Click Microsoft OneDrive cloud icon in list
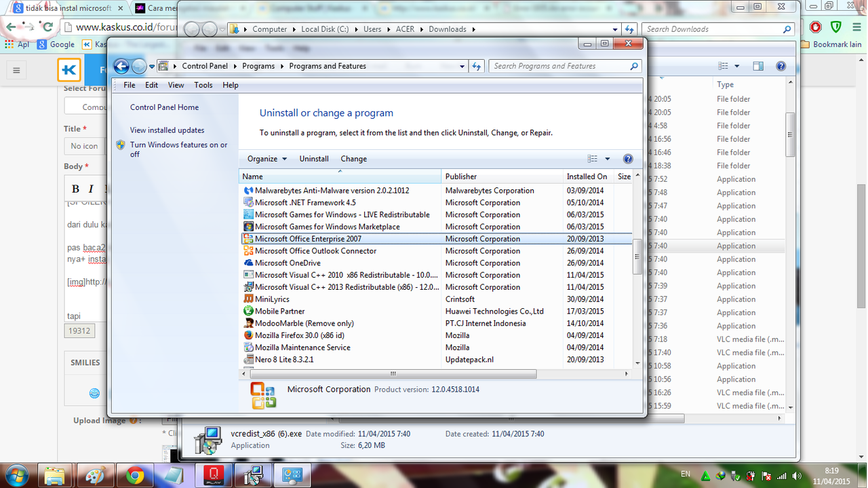Image resolution: width=868 pixels, height=488 pixels. click(x=248, y=263)
